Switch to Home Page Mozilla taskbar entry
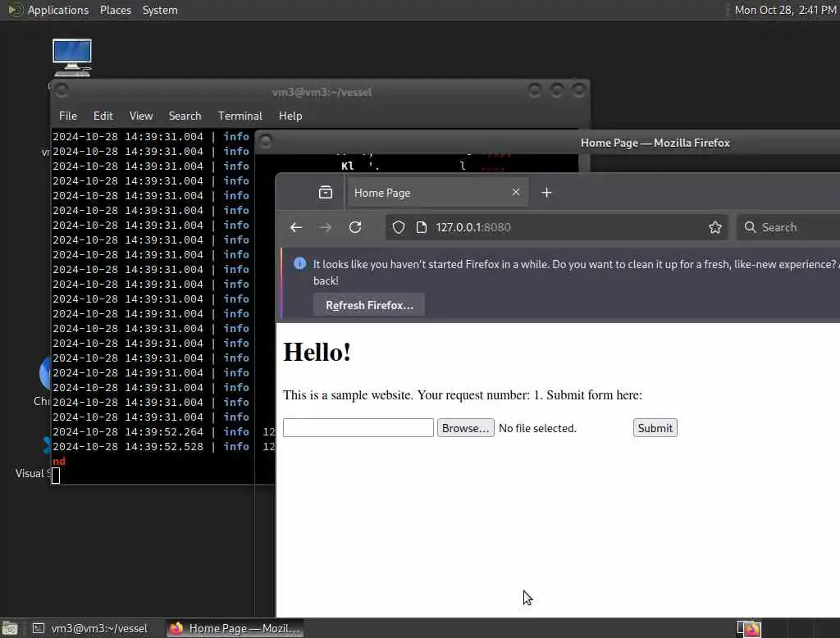840x638 pixels. pyautogui.click(x=235, y=628)
